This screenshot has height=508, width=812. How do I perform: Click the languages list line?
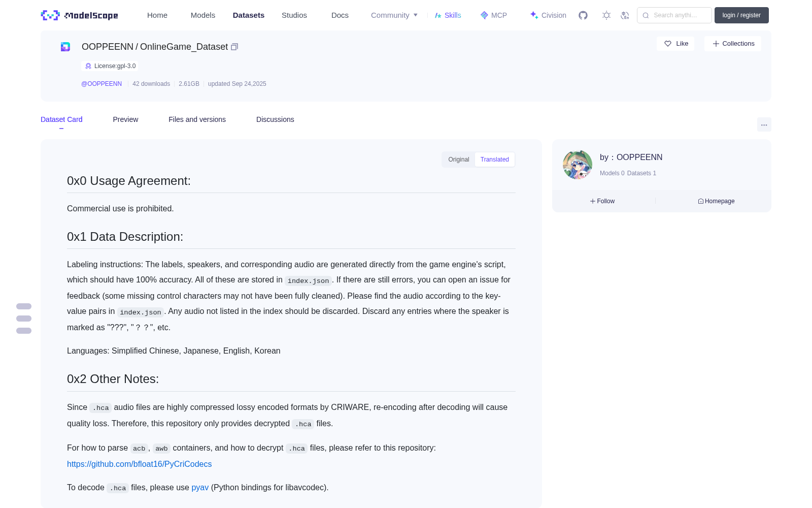point(174,351)
